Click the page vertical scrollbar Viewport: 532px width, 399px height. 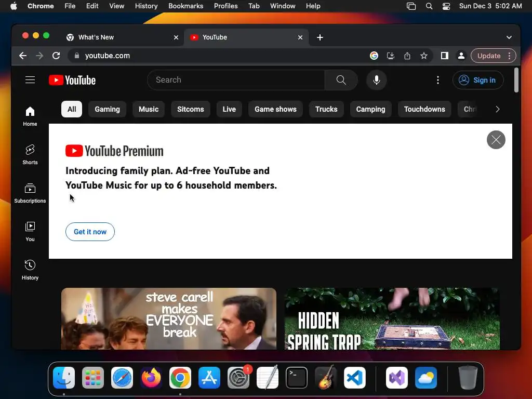coord(516,80)
